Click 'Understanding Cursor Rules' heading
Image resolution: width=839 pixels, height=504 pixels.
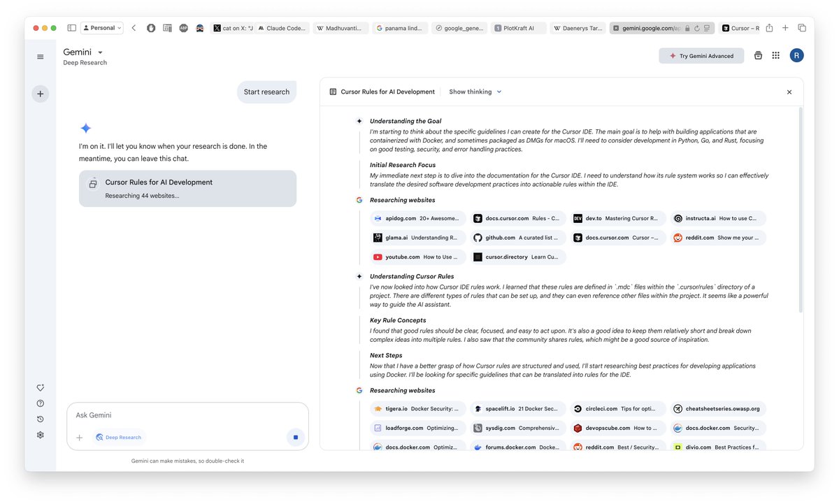(x=412, y=276)
